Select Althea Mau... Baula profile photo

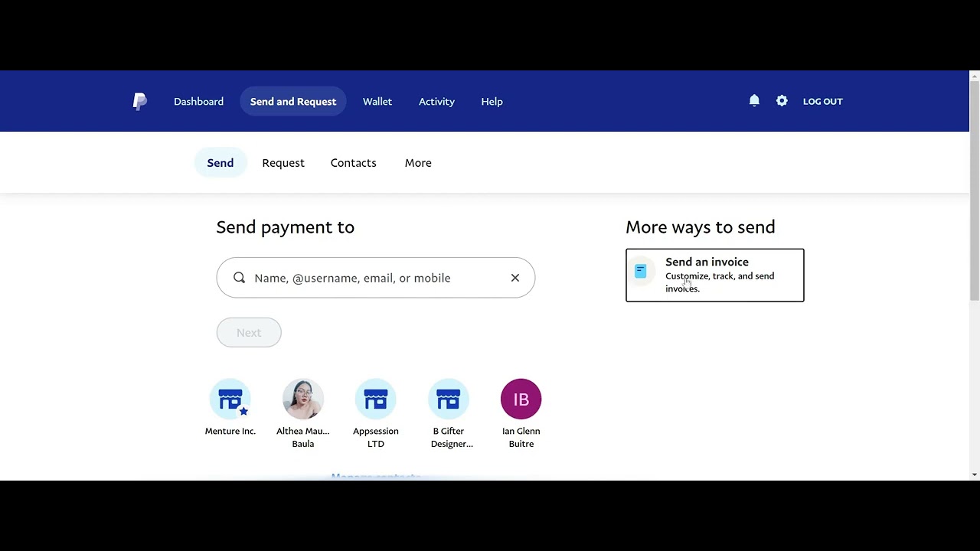pyautogui.click(x=303, y=399)
